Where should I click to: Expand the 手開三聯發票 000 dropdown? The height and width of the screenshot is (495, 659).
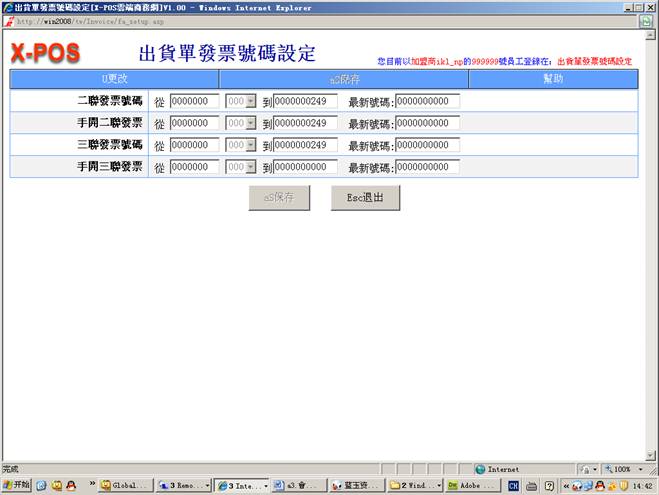coord(240,167)
